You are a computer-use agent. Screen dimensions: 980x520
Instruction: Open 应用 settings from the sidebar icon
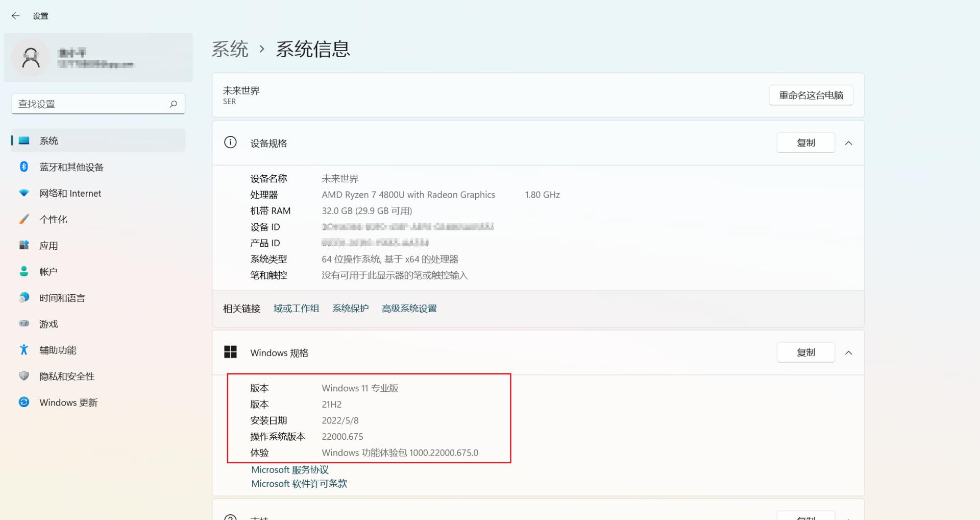[x=23, y=245]
